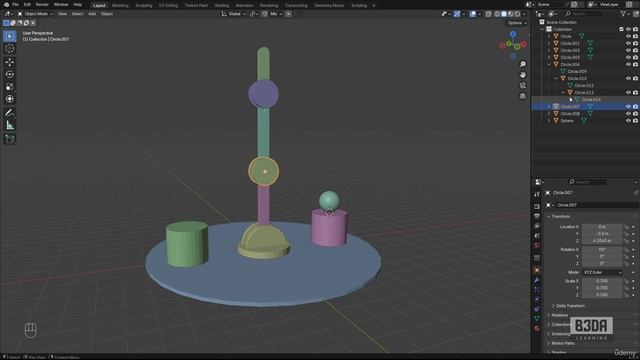
Task: Select the Move tool
Action: point(10,62)
